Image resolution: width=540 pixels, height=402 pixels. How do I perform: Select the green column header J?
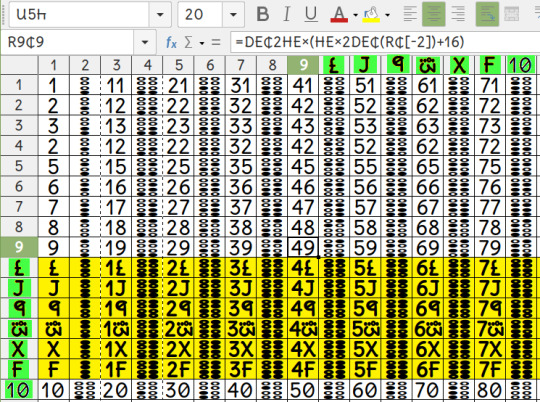(x=365, y=65)
